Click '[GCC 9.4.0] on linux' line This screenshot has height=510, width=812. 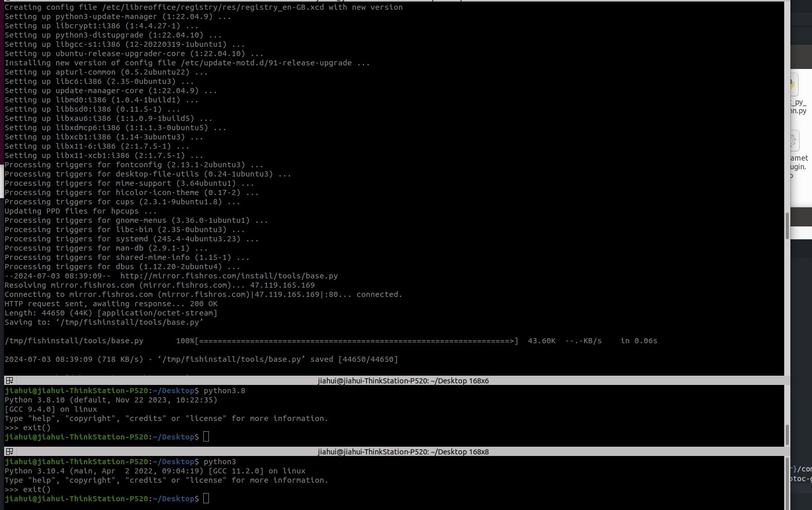coord(51,409)
